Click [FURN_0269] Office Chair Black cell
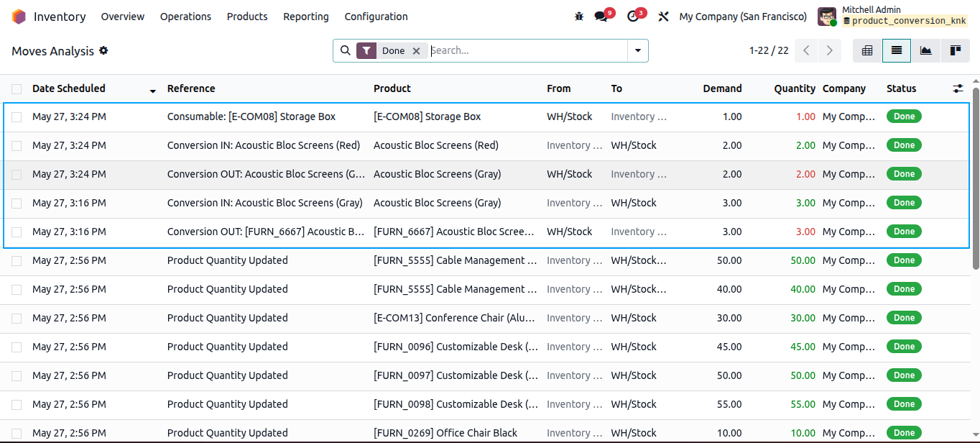 pos(445,433)
